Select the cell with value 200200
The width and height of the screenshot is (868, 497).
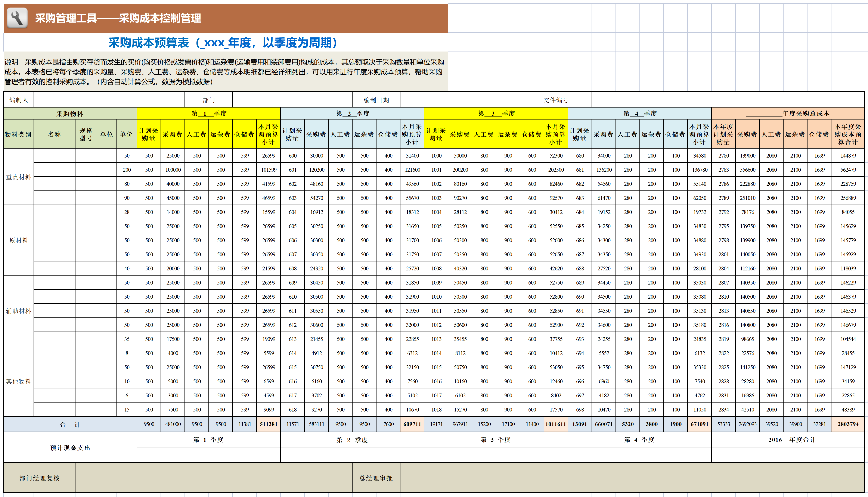460,170
